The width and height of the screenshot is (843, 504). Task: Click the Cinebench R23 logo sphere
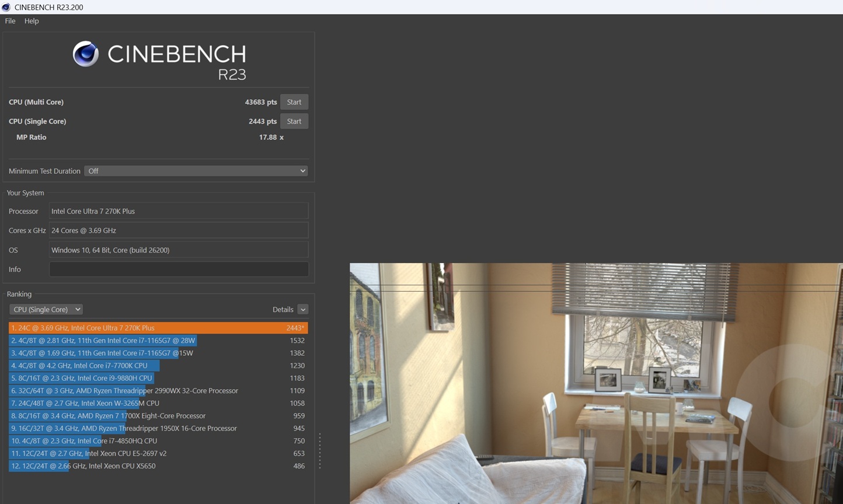(85, 54)
